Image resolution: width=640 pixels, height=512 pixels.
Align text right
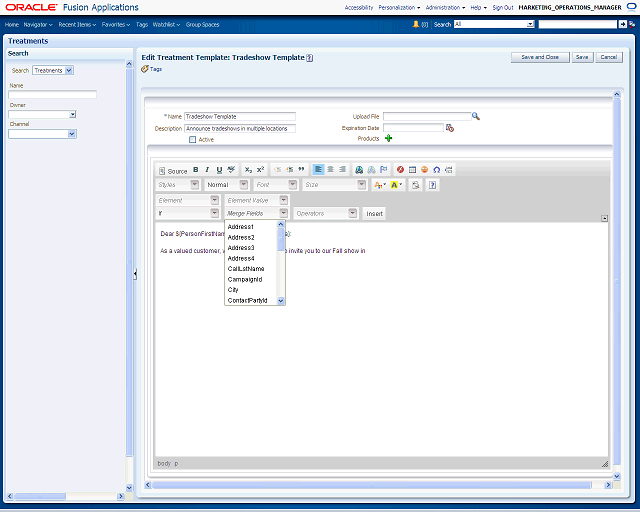coord(342,169)
